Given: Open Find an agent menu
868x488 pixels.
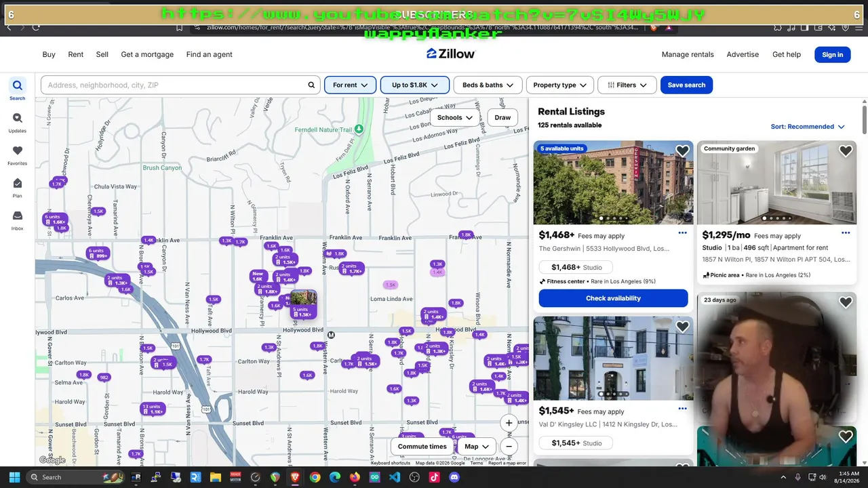Looking at the screenshot, I should tap(210, 54).
